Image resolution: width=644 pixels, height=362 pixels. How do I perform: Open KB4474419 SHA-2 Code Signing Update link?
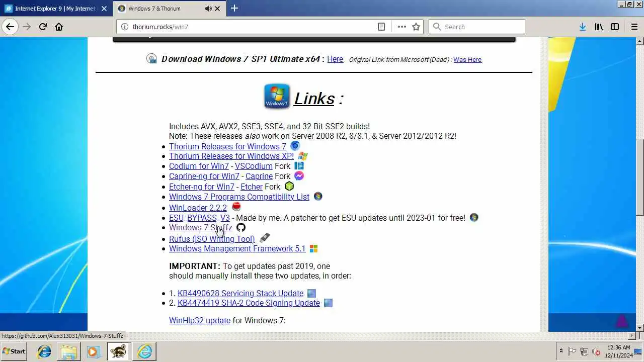coord(249,303)
